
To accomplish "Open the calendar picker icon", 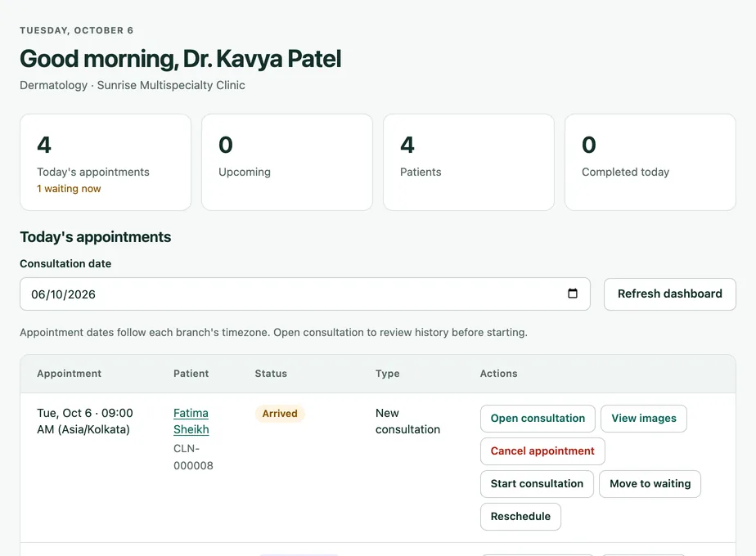I will pyautogui.click(x=572, y=294).
